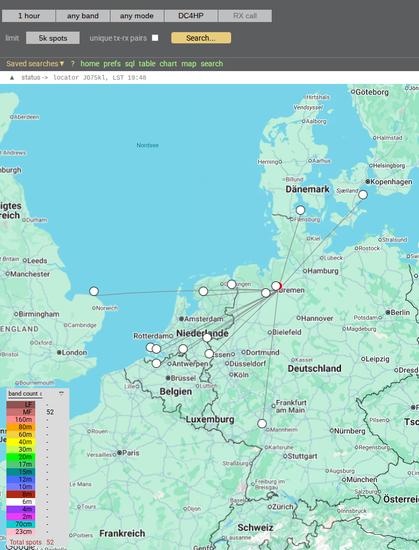This screenshot has width=419, height=550.
Task: Go to the home link
Action: click(x=90, y=64)
